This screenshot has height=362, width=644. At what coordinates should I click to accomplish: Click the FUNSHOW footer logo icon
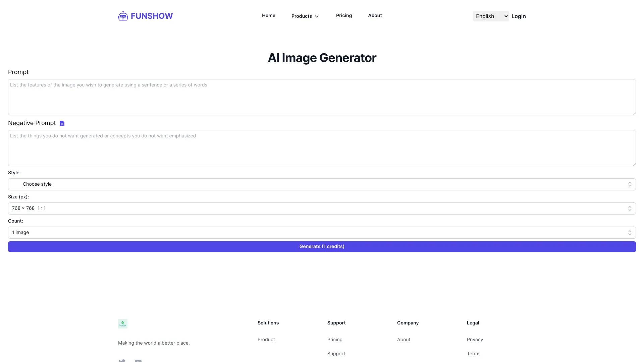click(122, 323)
